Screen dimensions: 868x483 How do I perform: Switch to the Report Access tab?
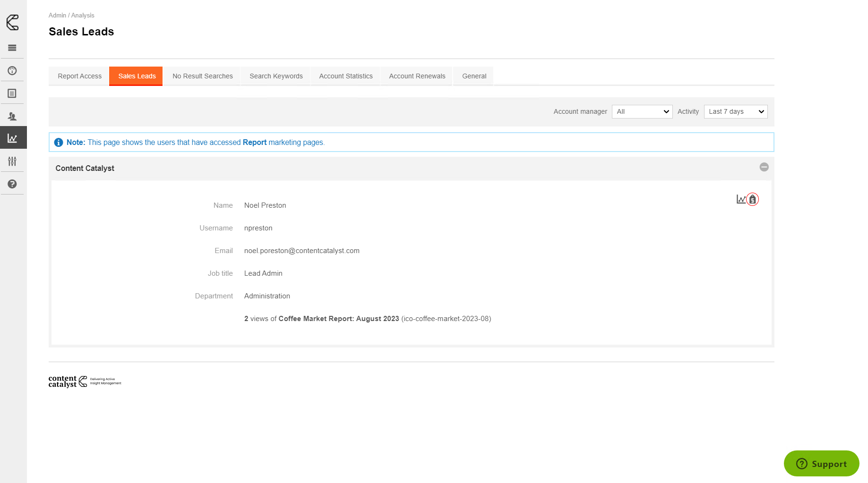[x=79, y=76]
